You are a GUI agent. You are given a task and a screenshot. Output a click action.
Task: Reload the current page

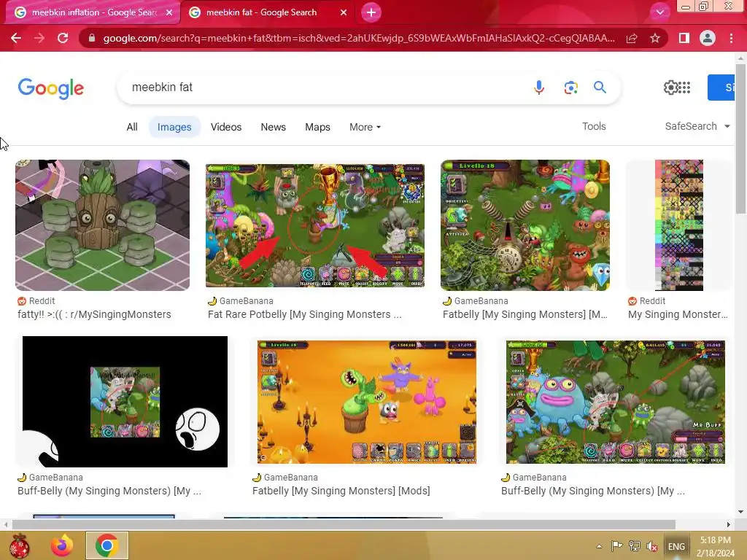pos(63,38)
